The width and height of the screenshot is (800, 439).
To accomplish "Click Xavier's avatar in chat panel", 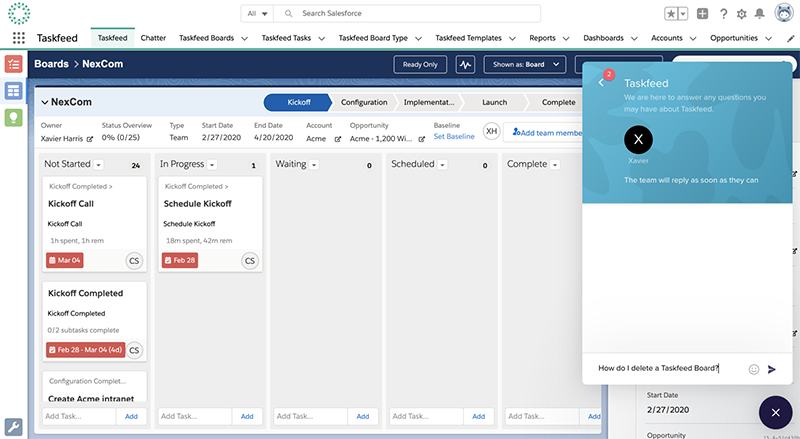I will click(x=638, y=139).
